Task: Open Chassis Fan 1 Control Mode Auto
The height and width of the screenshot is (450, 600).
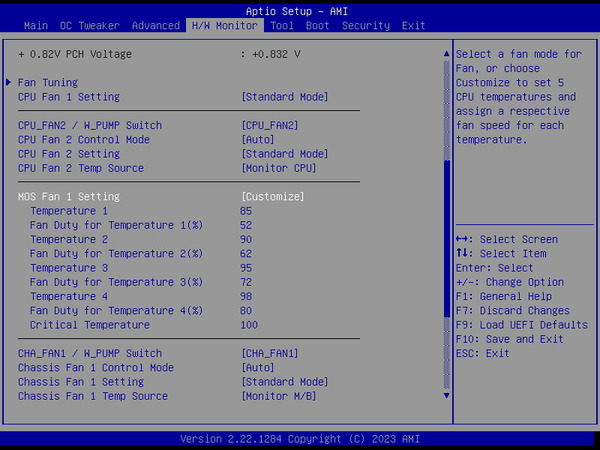Action: (258, 368)
